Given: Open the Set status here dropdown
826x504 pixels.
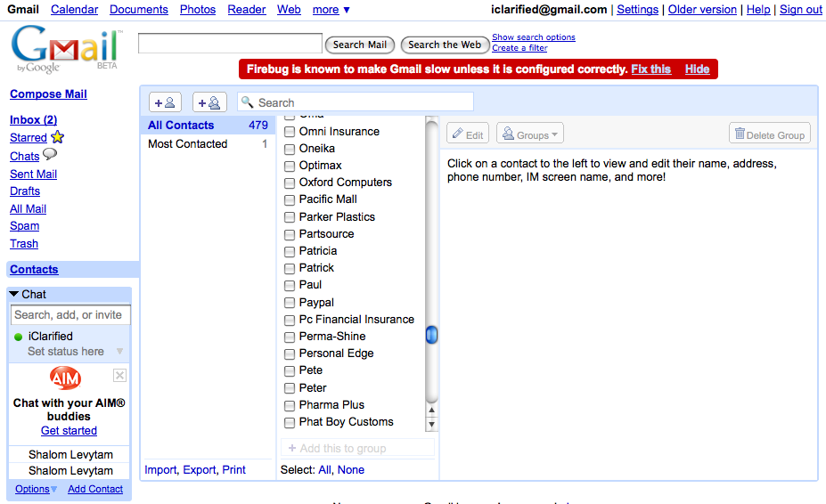Looking at the screenshot, I should 119,352.
